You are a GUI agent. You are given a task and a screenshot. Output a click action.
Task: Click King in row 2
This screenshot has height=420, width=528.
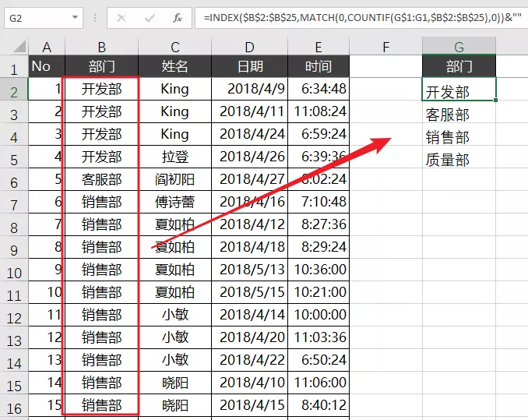point(174,89)
